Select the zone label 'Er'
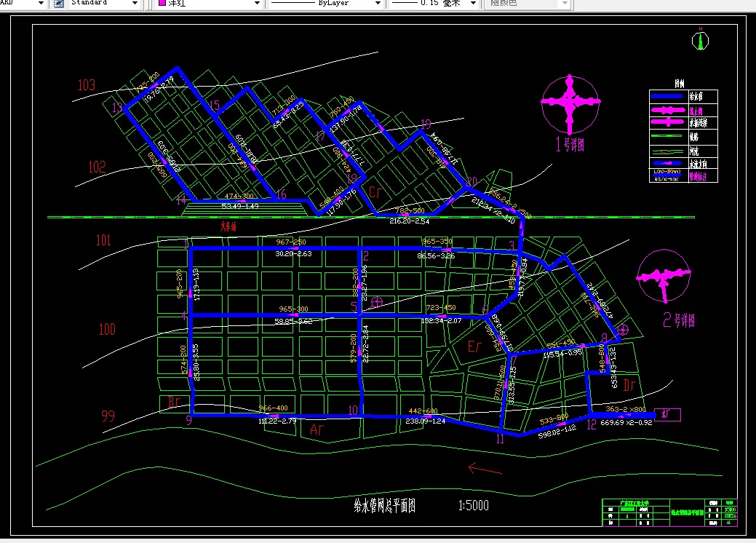Image resolution: width=756 pixels, height=543 pixels. (474, 346)
